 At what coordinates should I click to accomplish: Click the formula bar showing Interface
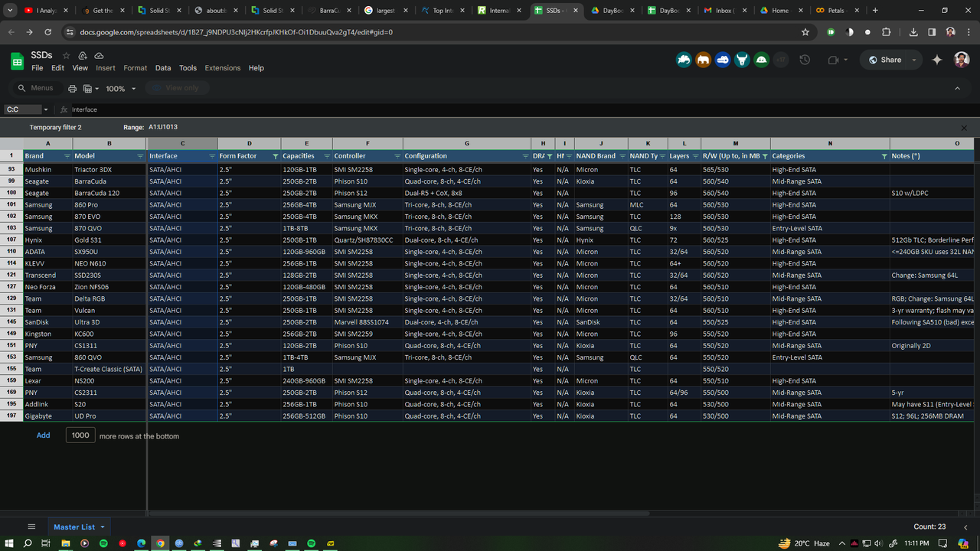[521, 109]
